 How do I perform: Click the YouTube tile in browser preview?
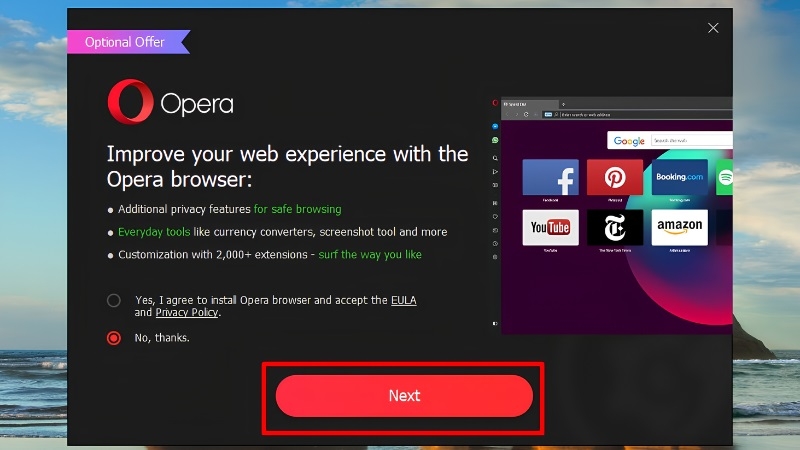click(x=551, y=228)
